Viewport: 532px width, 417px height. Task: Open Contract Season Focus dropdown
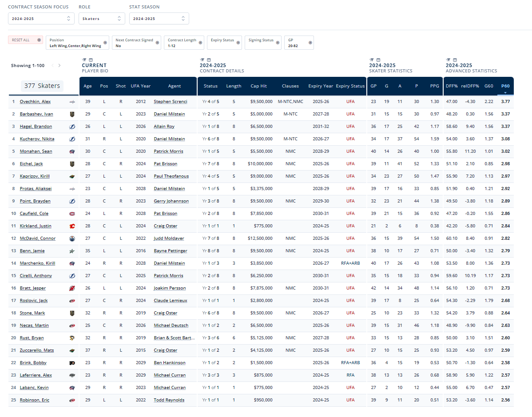pos(41,19)
